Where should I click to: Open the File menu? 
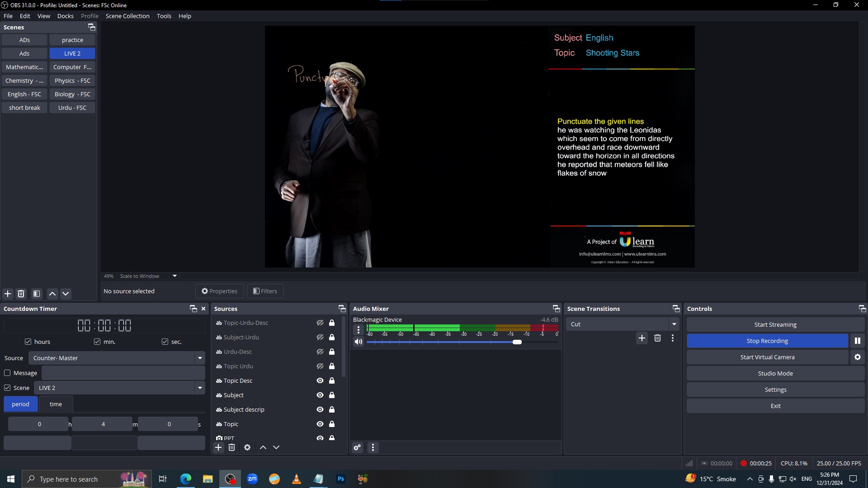pos(8,16)
